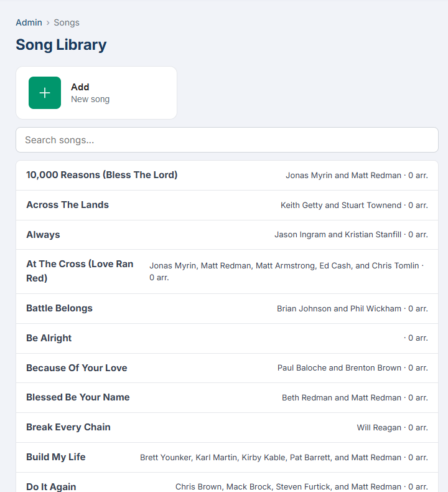This screenshot has height=492, width=448.
Task: Click the Song Library page heading
Action: click(x=61, y=45)
